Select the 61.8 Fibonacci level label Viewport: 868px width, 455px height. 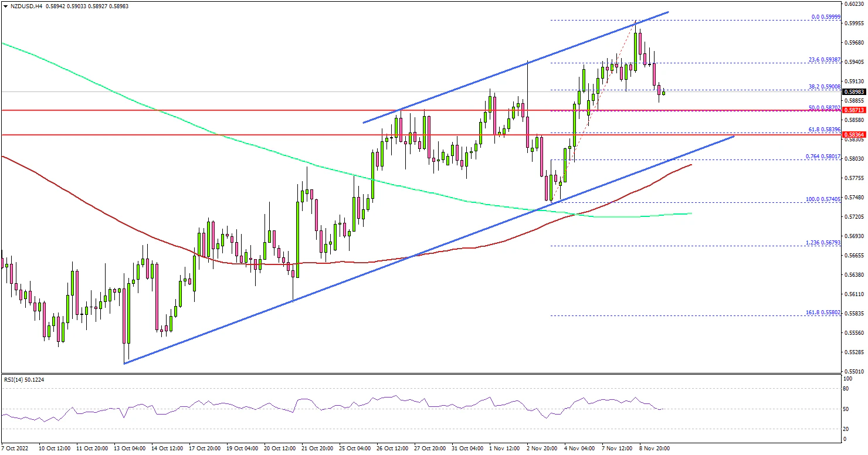pyautogui.click(x=824, y=130)
